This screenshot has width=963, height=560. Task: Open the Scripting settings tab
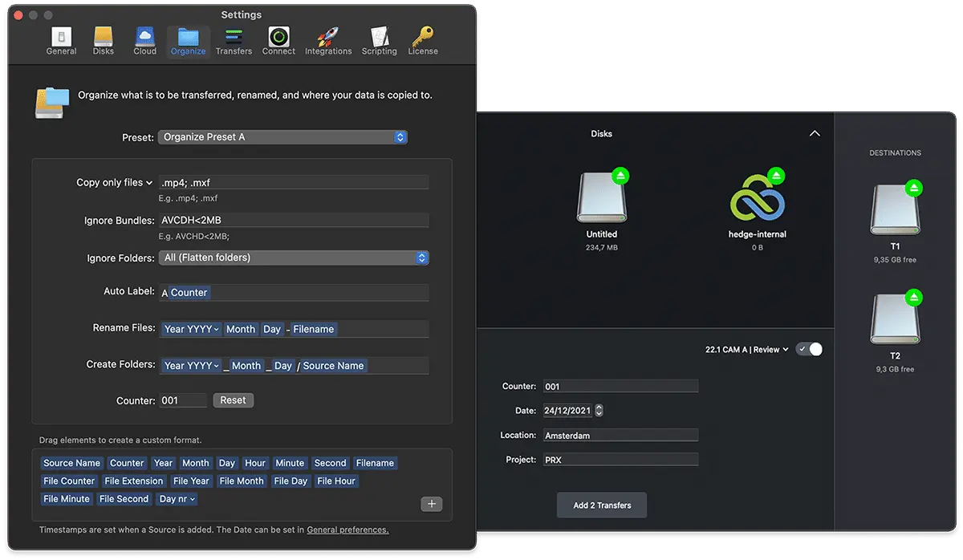(379, 41)
